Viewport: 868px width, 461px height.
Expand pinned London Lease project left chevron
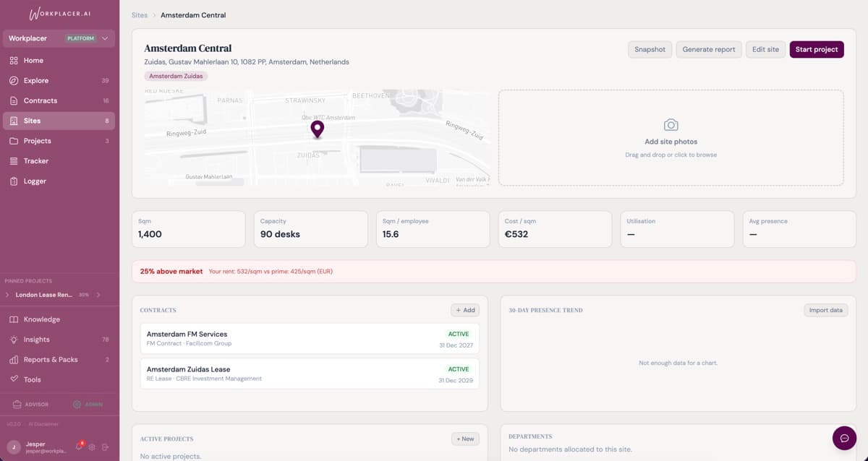(7, 295)
